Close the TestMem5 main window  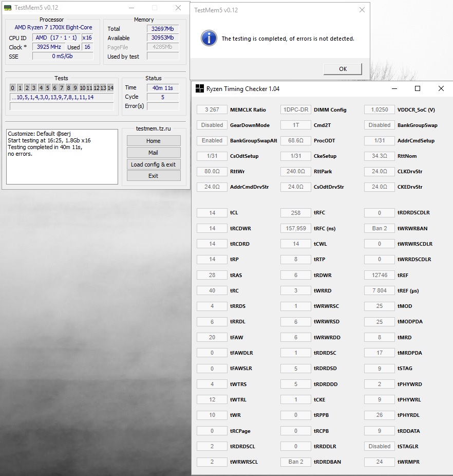click(x=178, y=8)
